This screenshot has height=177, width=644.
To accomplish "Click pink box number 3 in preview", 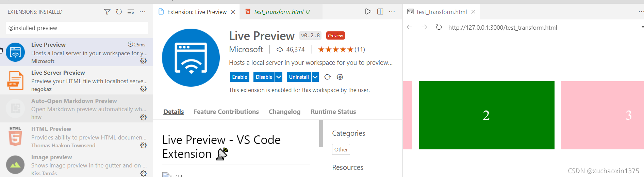I will point(602,115).
